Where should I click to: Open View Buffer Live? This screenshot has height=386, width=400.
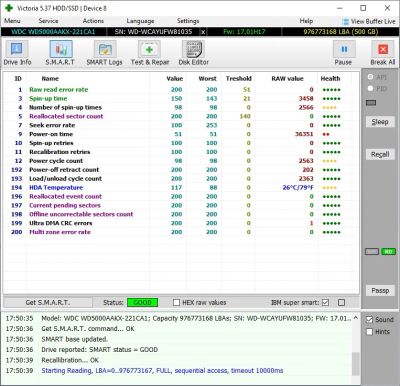(369, 21)
